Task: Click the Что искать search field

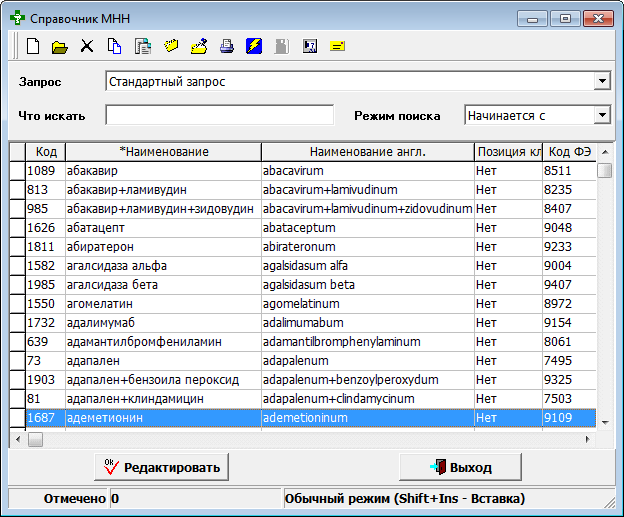Action: [219, 116]
